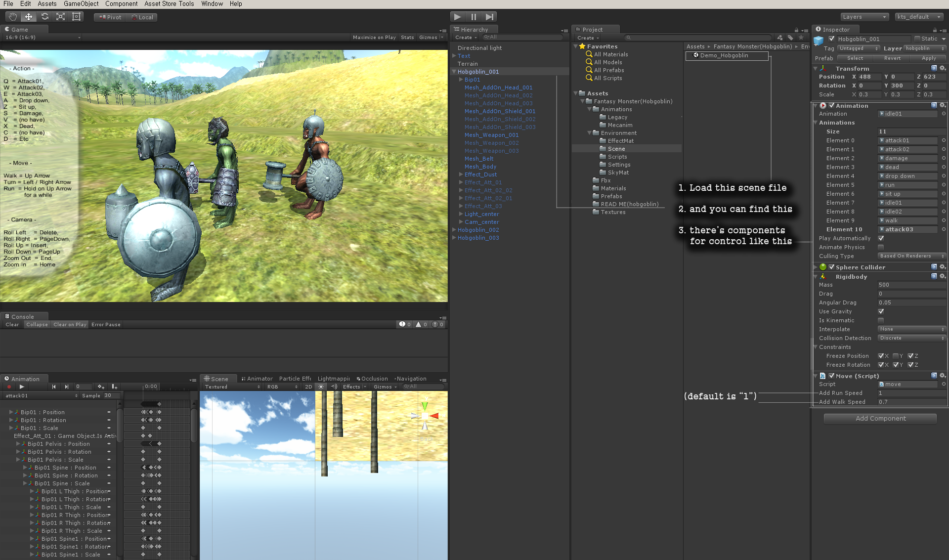Click Maximize on Play button

tap(374, 38)
